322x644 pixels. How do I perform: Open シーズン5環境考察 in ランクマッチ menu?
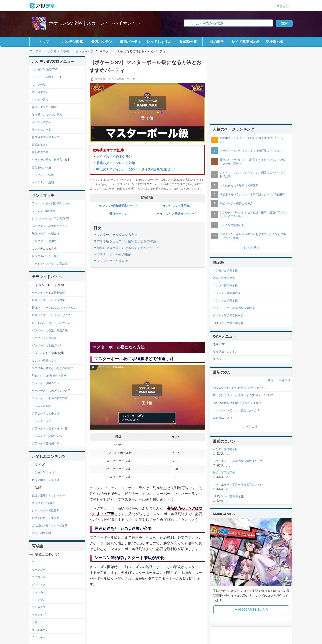pos(57,211)
